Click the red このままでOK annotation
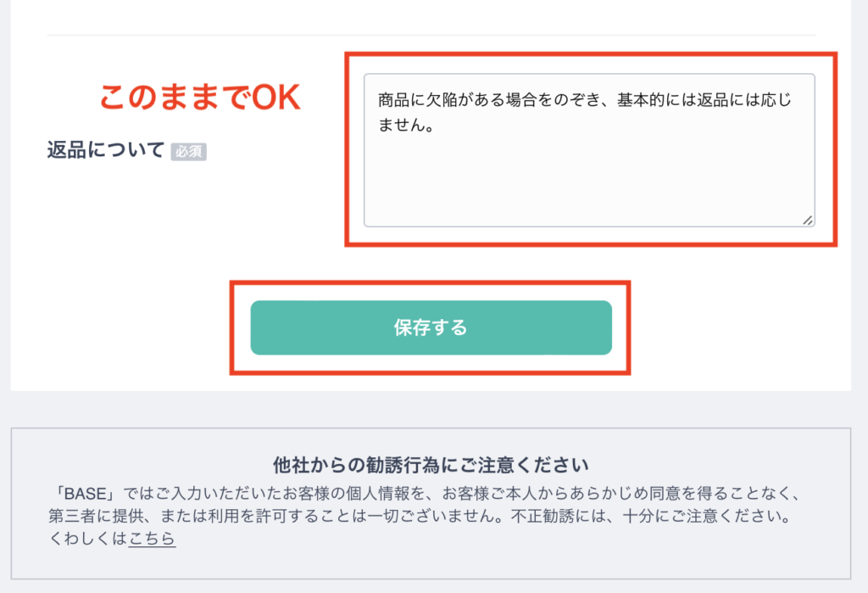Viewport: 868px width, 593px height. point(200,98)
